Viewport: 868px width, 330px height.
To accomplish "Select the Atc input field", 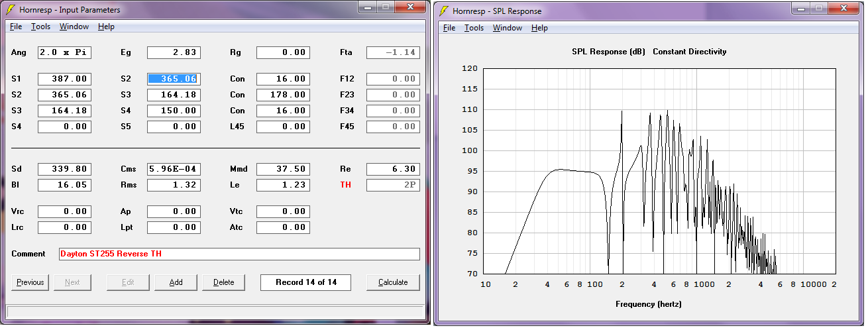I will tap(283, 227).
